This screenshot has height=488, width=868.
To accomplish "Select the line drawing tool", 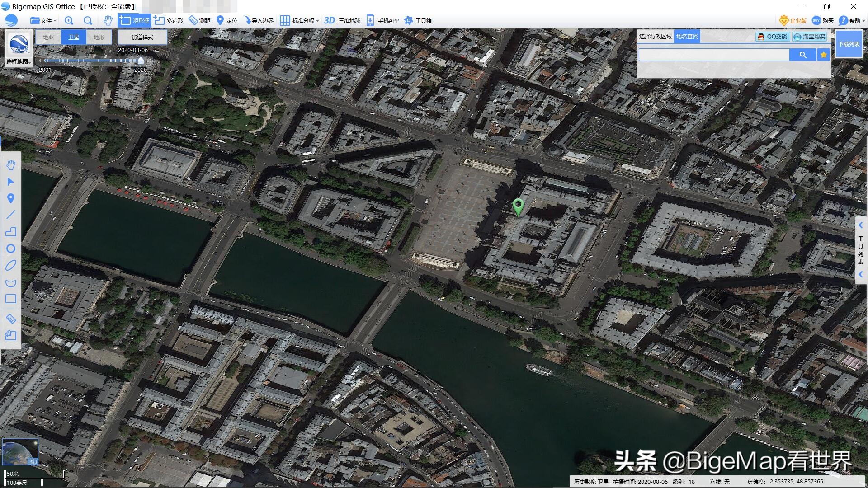I will click(x=11, y=215).
